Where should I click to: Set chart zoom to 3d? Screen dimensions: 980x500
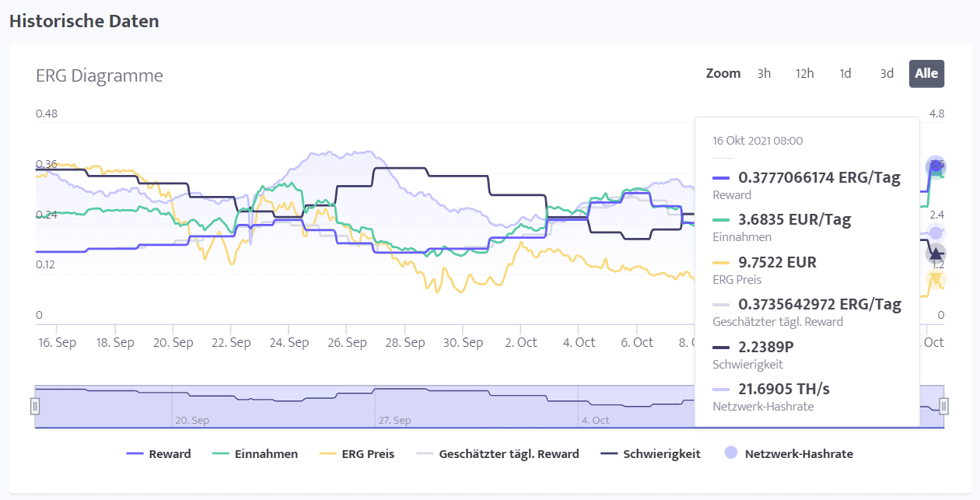[x=887, y=73]
